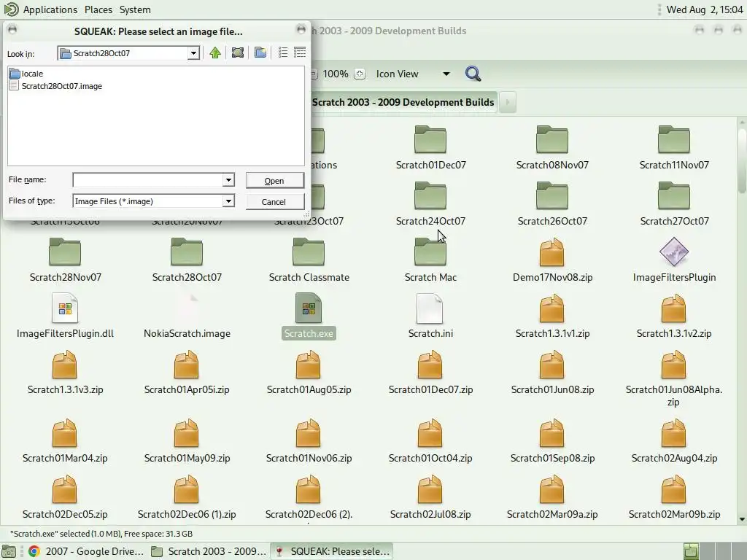Open the Places menu
Image resolution: width=747 pixels, height=560 pixels.
(x=98, y=9)
